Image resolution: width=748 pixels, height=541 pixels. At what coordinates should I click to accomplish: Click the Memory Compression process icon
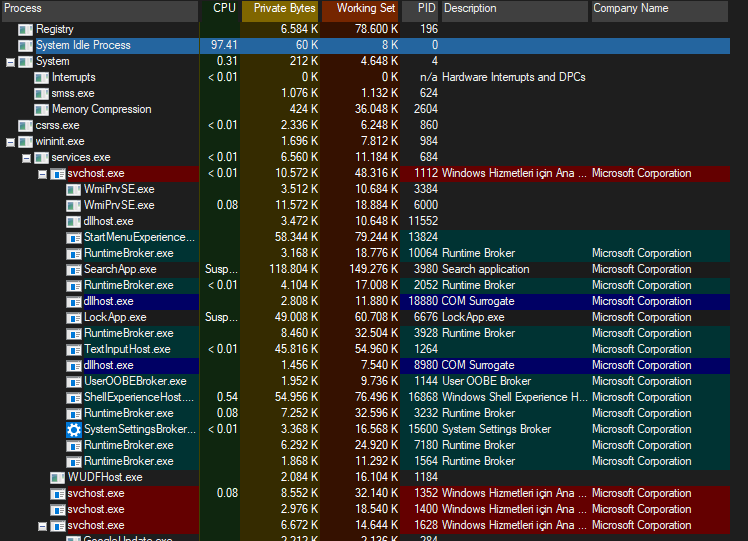tap(42, 110)
